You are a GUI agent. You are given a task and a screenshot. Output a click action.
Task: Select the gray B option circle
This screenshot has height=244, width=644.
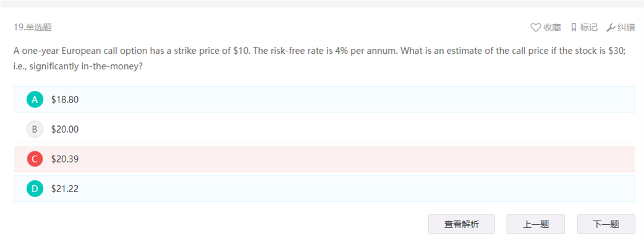coord(35,129)
